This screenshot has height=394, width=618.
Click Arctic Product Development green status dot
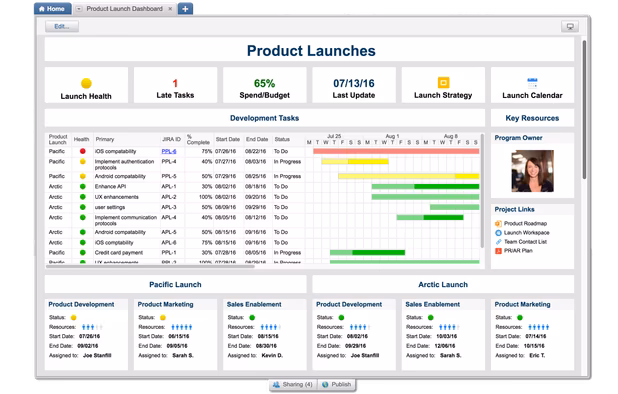pos(341,318)
